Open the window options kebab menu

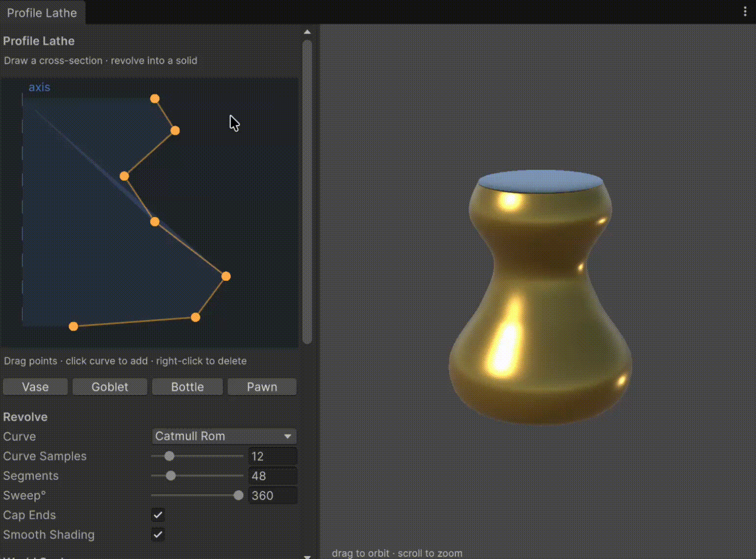(745, 12)
